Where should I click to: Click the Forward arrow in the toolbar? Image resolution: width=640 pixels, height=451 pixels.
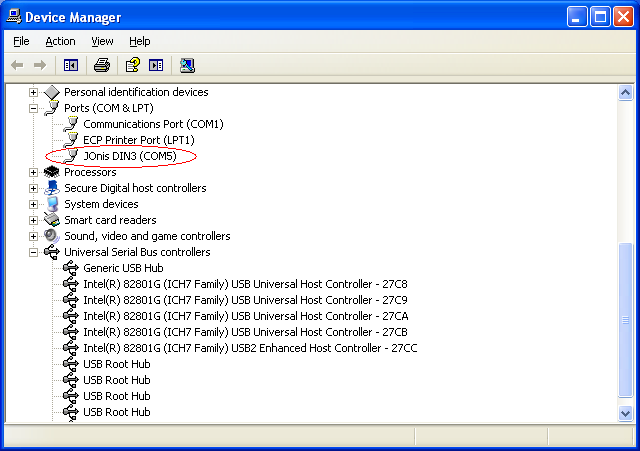click(x=40, y=65)
